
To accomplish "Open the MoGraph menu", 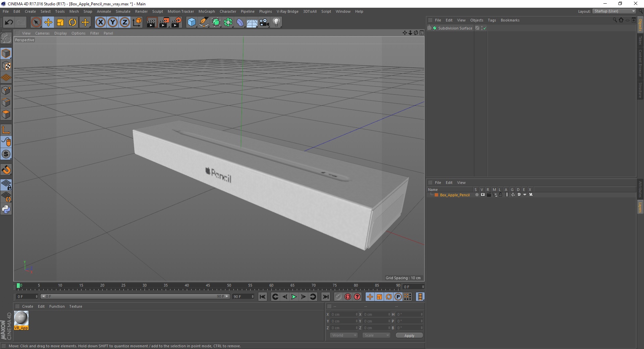I will tap(207, 11).
